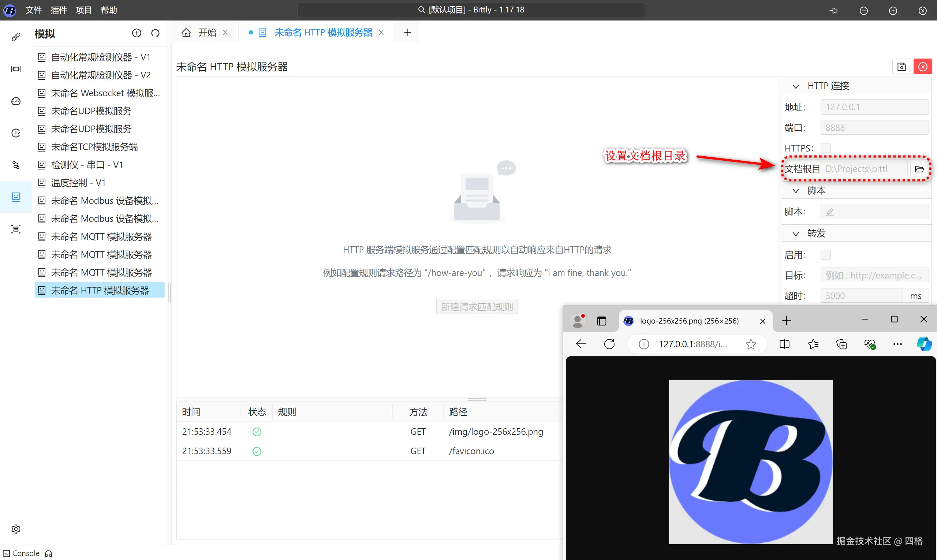Collapse the HTTP 连接 section
Screen dimensions: 937x560
(x=795, y=86)
